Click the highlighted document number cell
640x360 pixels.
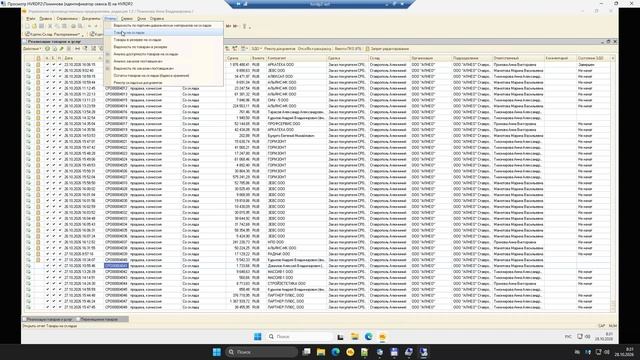(x=116, y=266)
